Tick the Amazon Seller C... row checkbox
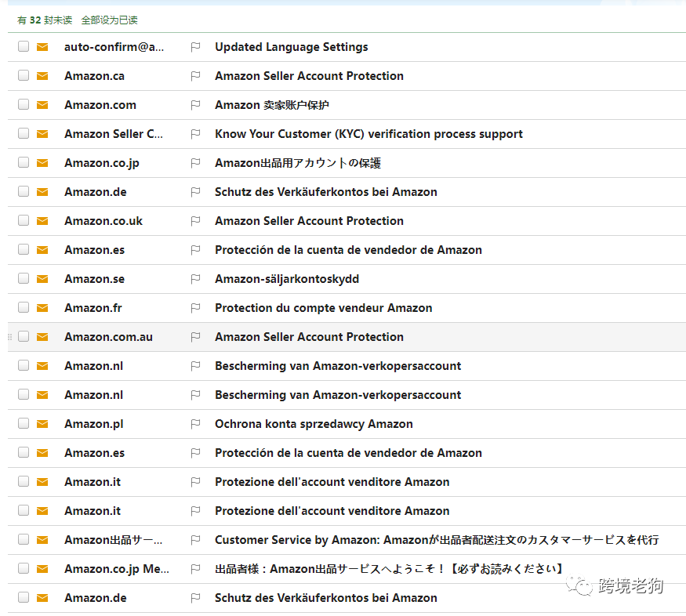The height and width of the screenshot is (616, 686). coord(24,133)
